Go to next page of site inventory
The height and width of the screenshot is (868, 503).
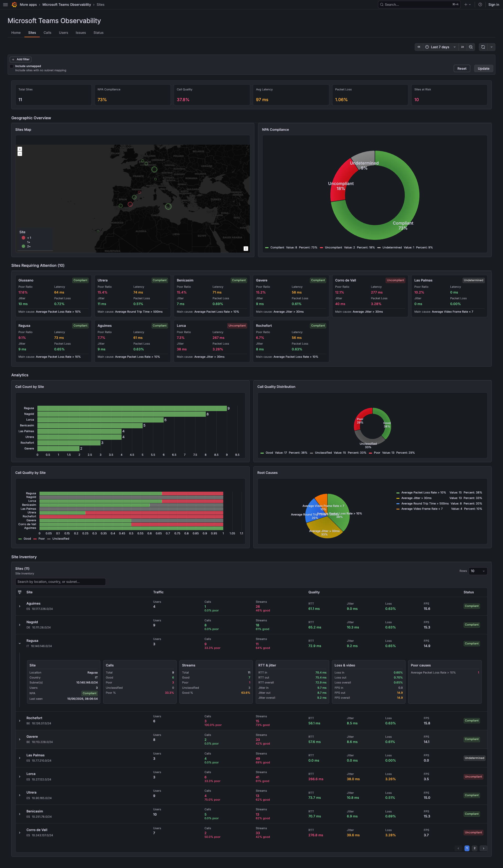point(483,848)
